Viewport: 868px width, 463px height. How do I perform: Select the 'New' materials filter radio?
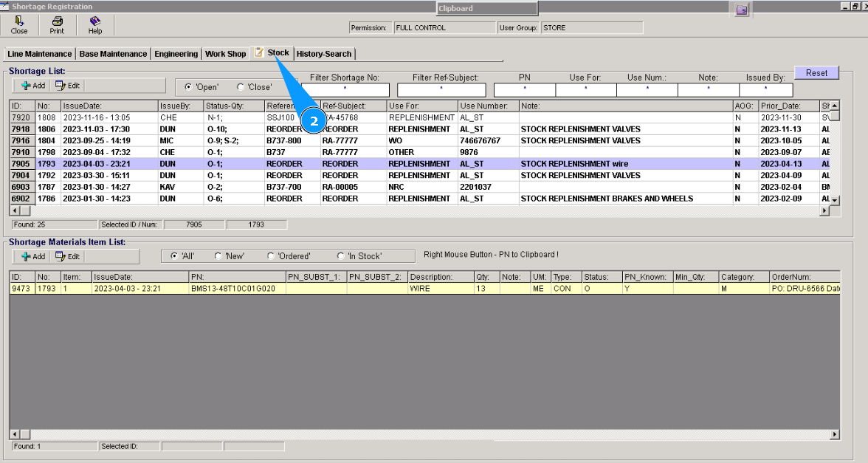(218, 256)
